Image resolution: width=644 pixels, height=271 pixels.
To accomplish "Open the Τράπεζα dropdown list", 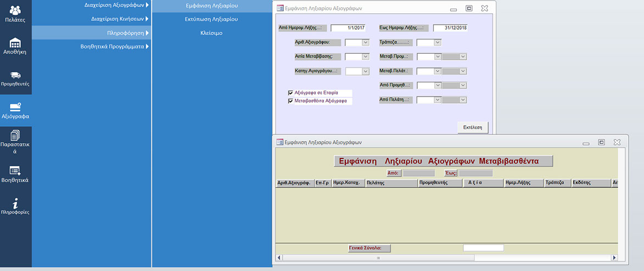I will 437,42.
